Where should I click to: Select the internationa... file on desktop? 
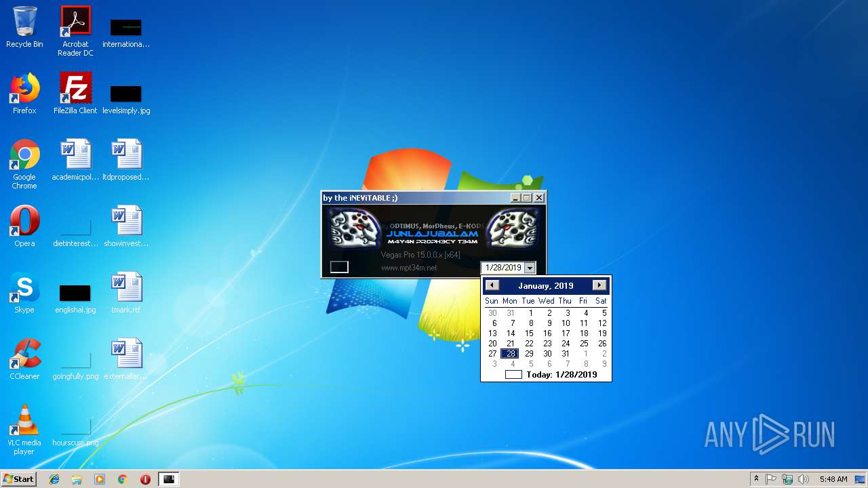tap(126, 33)
